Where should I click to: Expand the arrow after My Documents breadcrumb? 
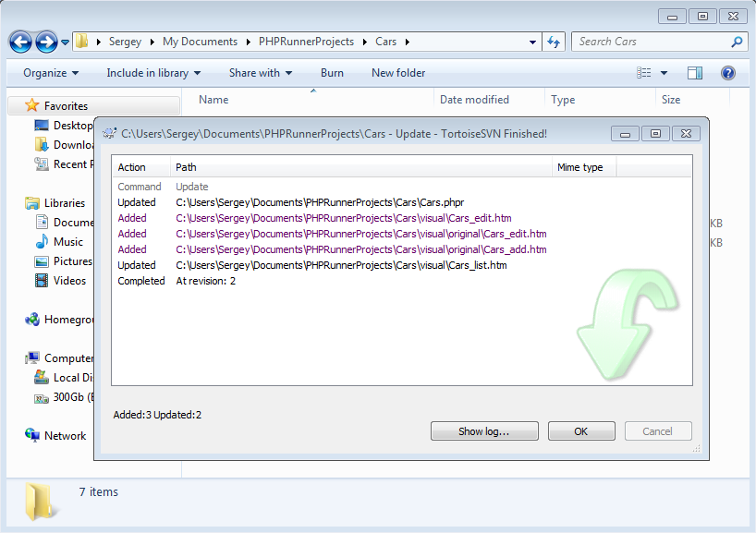[248, 42]
